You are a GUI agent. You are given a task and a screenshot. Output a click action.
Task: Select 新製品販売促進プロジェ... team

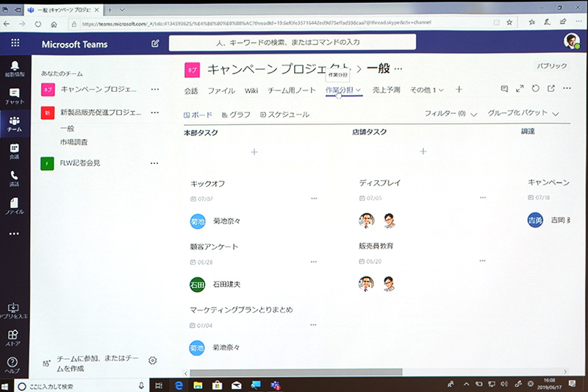click(101, 113)
